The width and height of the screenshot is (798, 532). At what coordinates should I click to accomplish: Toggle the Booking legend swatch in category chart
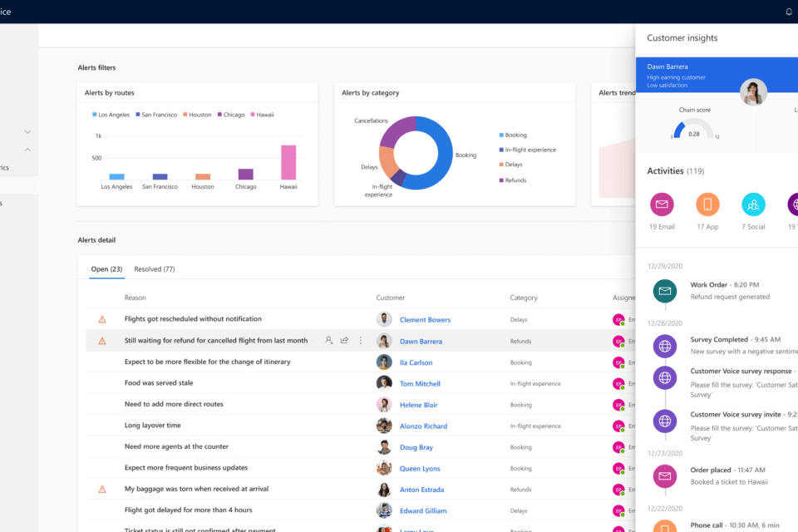tap(501, 135)
